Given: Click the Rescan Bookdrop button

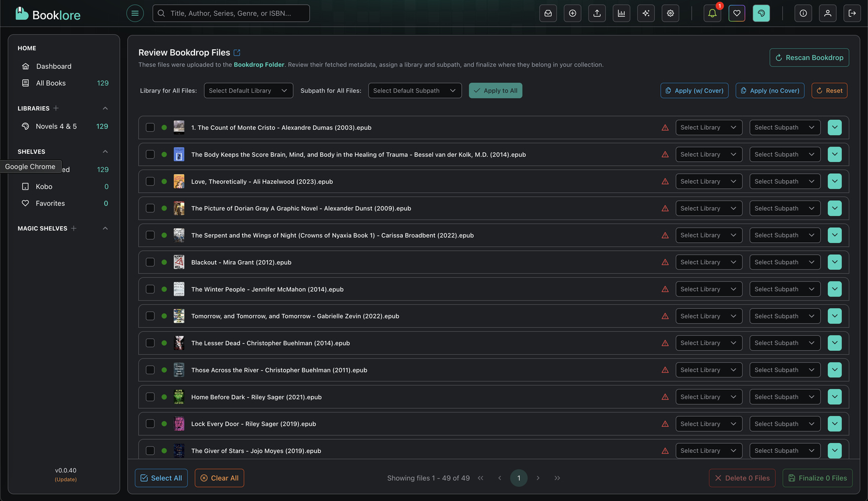Looking at the screenshot, I should pyautogui.click(x=809, y=57).
